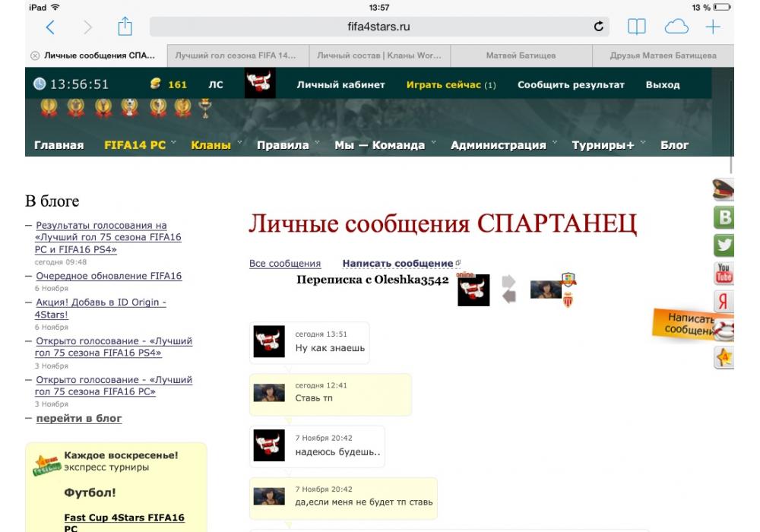This screenshot has height=532, width=760.
Task: Switch to 'Матвей Батищев' browser tab
Action: click(521, 55)
